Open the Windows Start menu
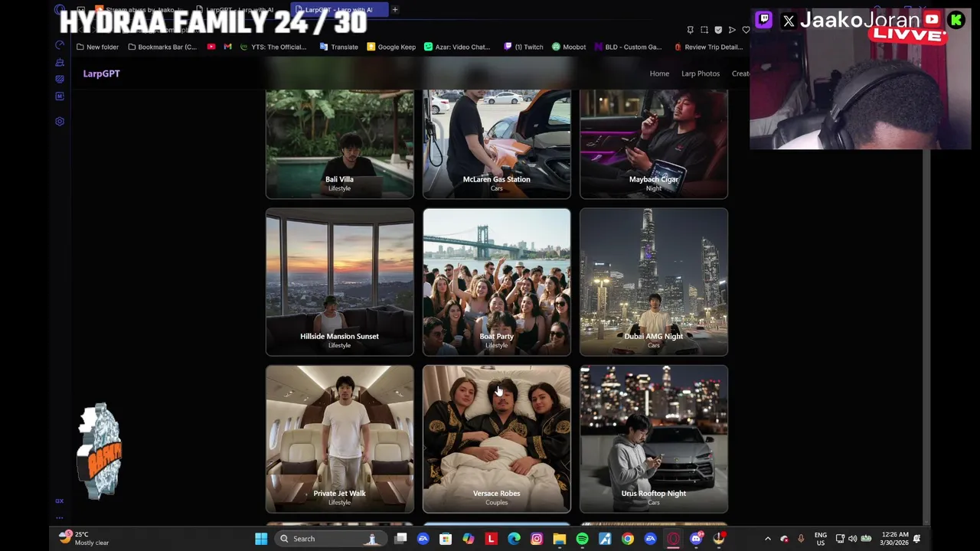The image size is (980, 551). click(261, 539)
